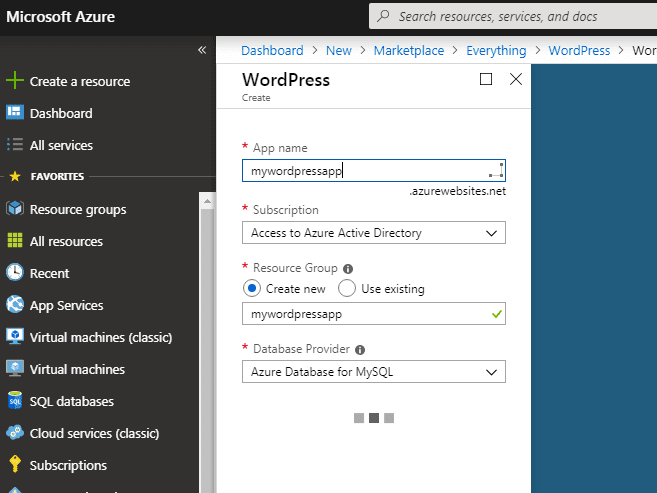Select the Create new radio button
This screenshot has height=493, width=657.
[x=252, y=289]
